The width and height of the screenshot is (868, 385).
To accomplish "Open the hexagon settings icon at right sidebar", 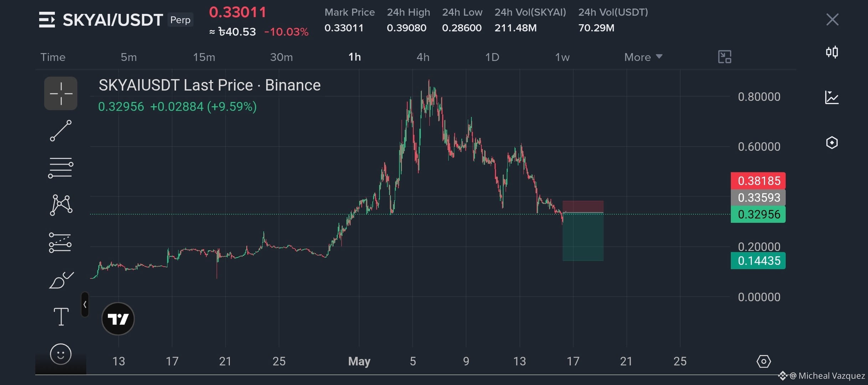I will click(x=832, y=143).
